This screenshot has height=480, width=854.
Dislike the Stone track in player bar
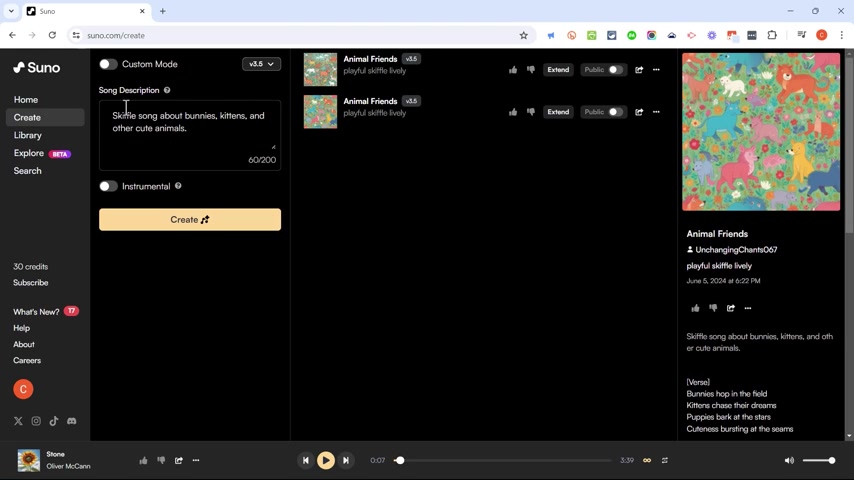161,460
